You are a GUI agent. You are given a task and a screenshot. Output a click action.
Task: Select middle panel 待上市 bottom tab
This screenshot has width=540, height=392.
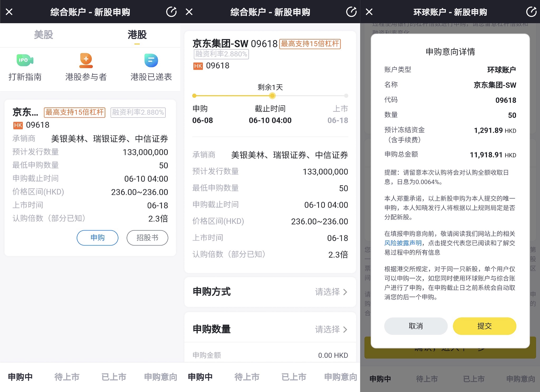247,377
